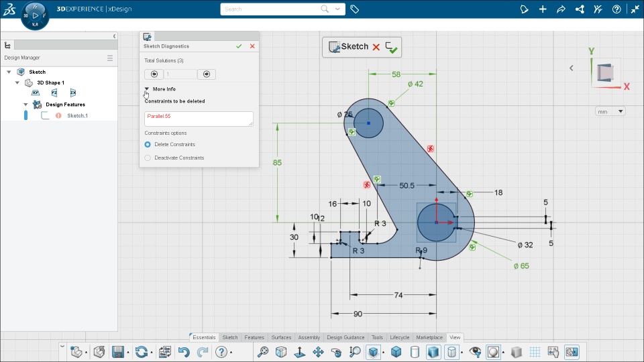Screen dimensions: 644x362
Task: Open the collaboration network icon
Action: [x=580, y=9]
